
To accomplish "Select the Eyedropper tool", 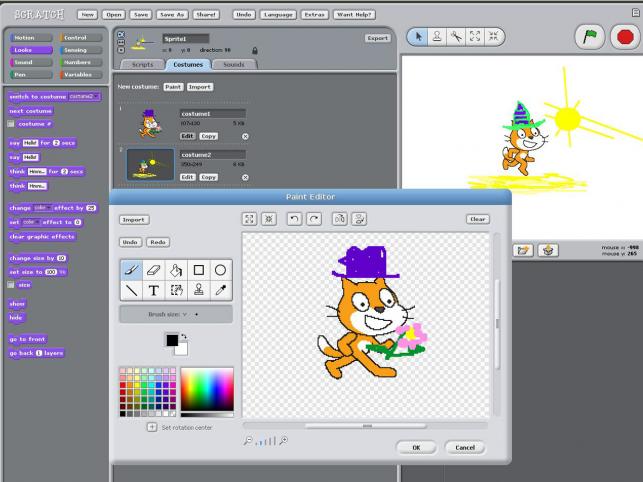I will [221, 290].
